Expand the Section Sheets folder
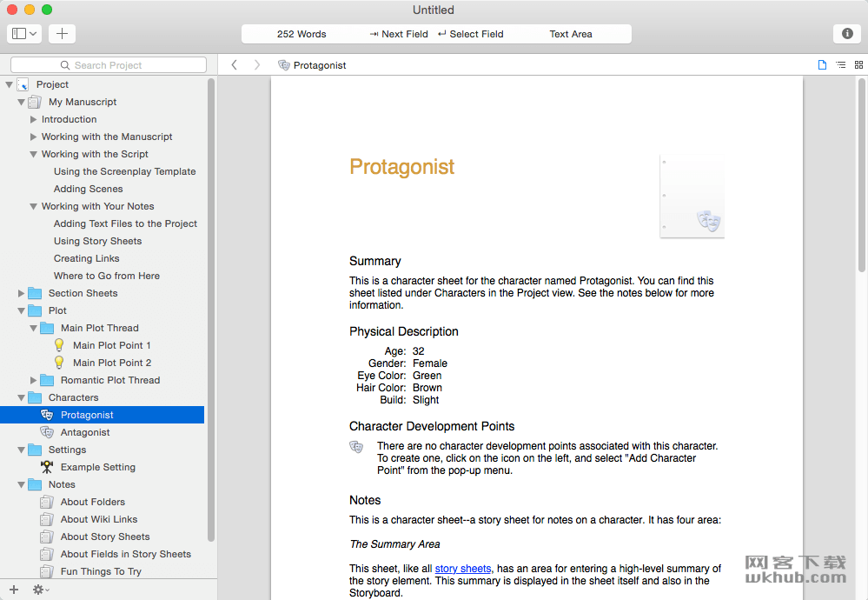This screenshot has height=600, width=868. tap(21, 293)
